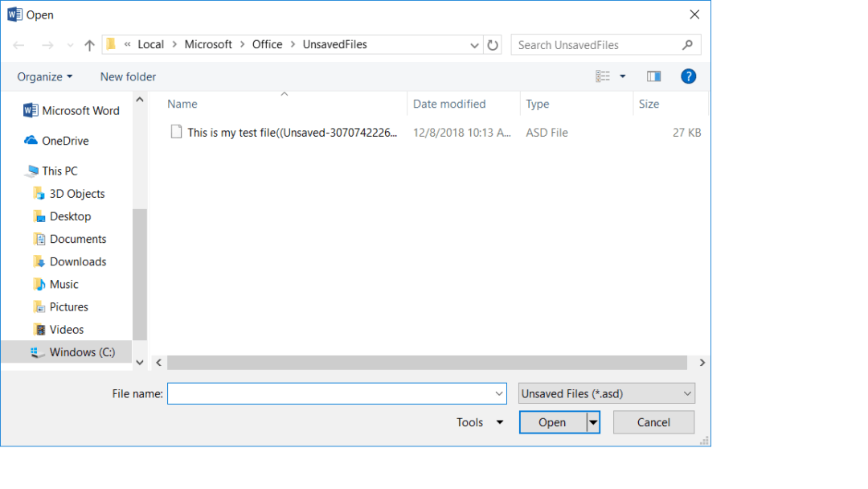Open the Microsoft Word sidebar item

[76, 110]
